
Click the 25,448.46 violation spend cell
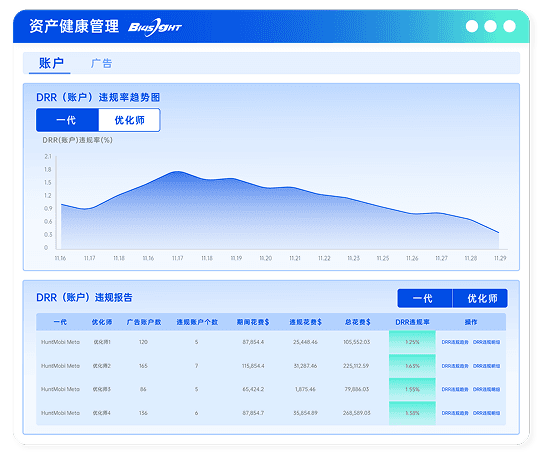[305, 342]
